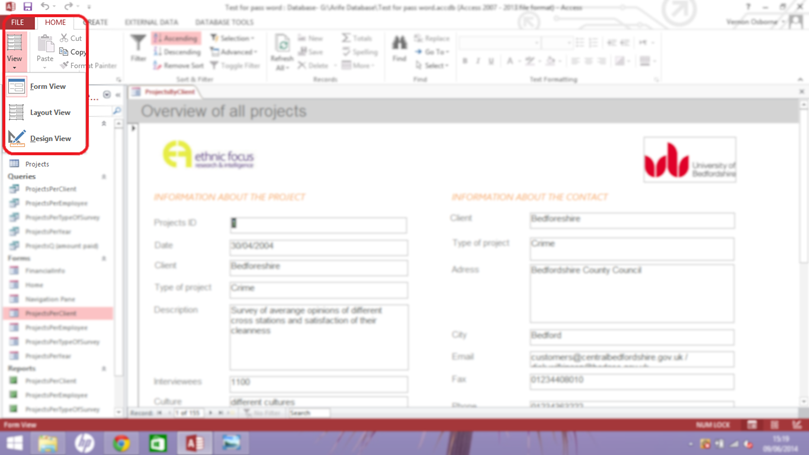Click the ProjectsByClient document tab
Viewport: 809px width, 455px height.
165,92
